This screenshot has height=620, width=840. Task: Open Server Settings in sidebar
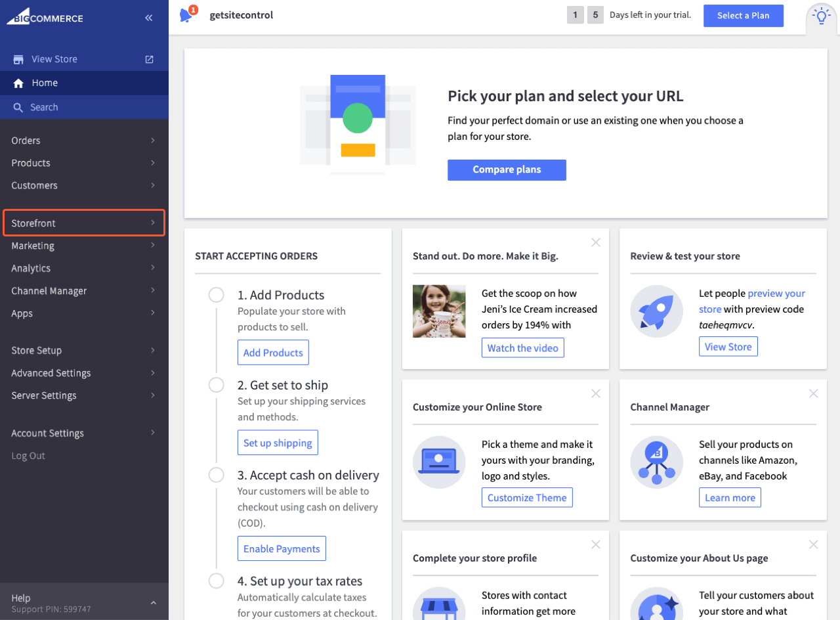tap(84, 395)
